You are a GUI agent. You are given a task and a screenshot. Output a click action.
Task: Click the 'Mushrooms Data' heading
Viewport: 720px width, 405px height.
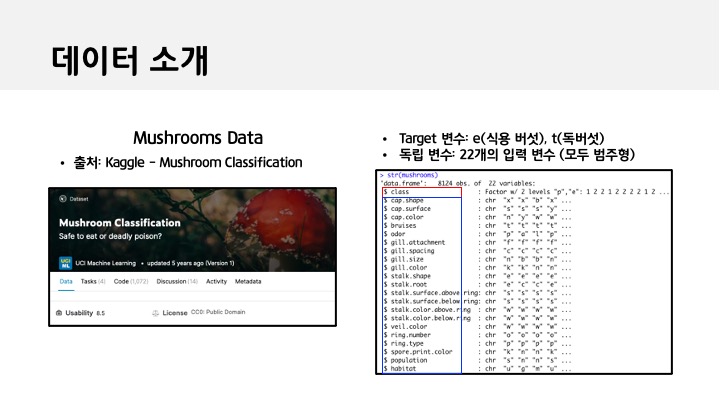(x=198, y=138)
